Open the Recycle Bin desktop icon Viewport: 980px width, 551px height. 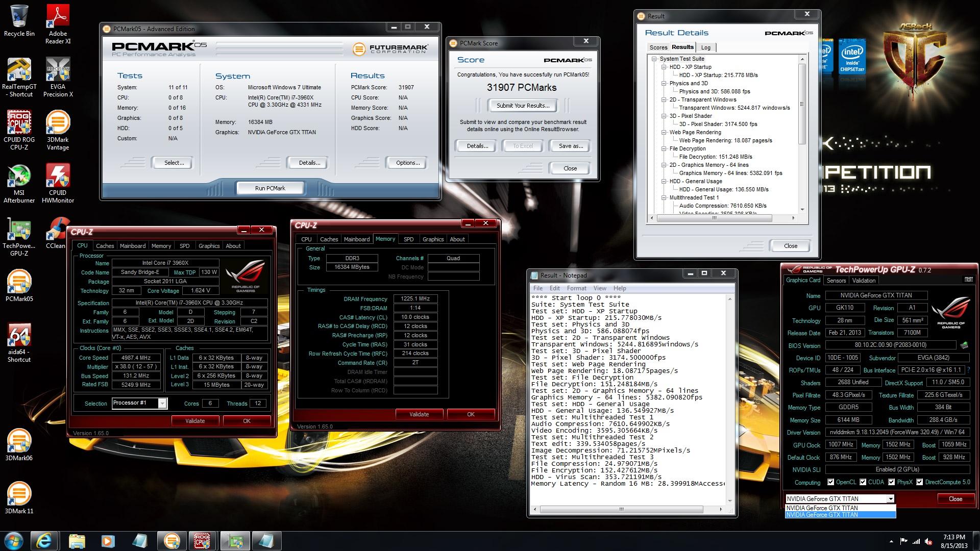coord(19,20)
